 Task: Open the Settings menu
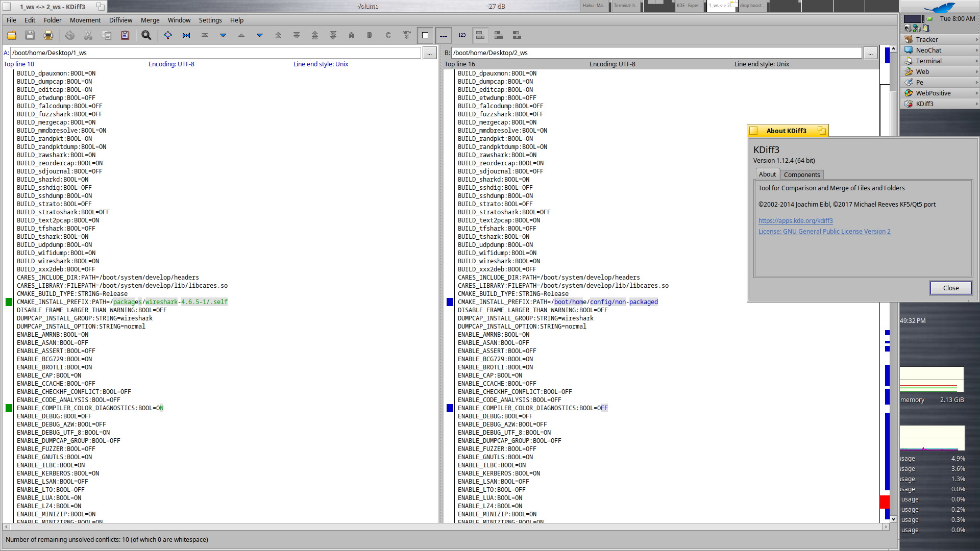coord(210,20)
